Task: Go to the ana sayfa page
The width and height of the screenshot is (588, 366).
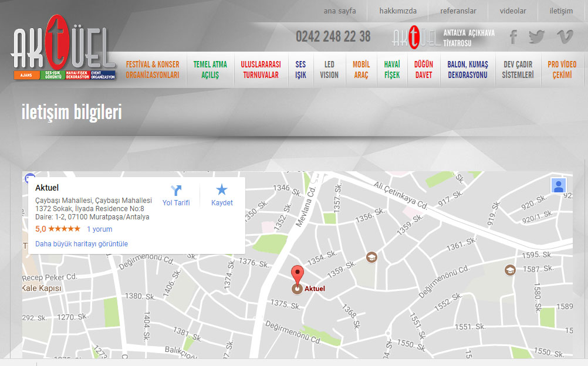Action: coord(340,11)
